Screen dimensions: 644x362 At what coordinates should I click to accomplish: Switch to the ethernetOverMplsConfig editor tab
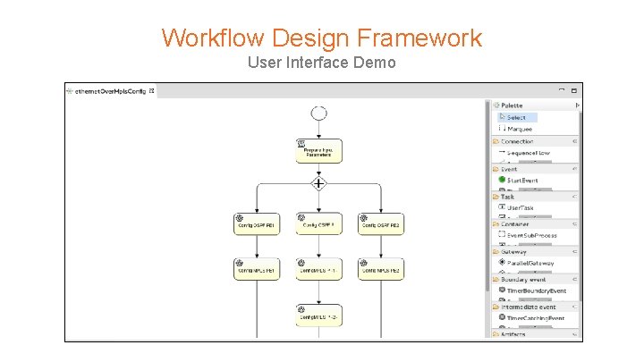tap(110, 91)
